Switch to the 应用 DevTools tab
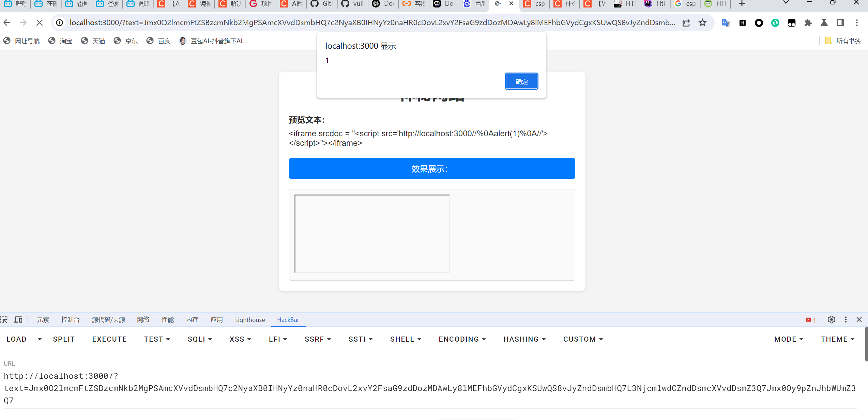Screen dimensions: 868x420 217,320
